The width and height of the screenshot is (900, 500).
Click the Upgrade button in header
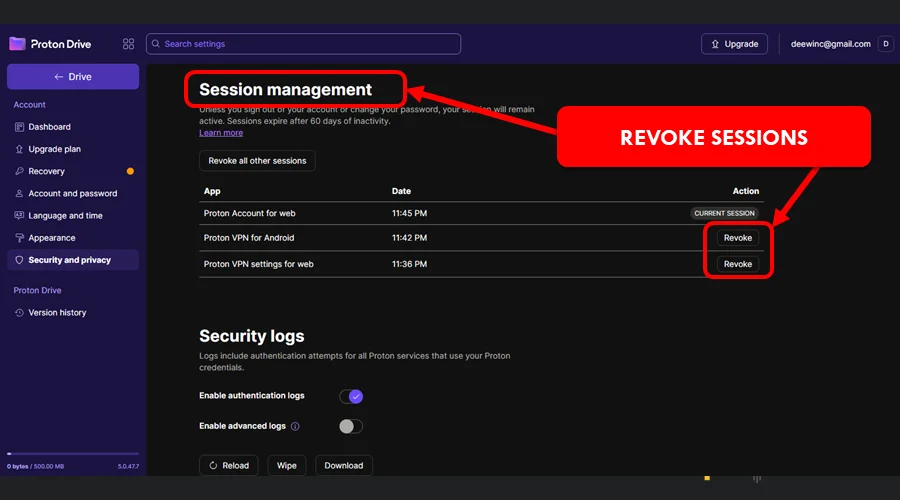click(734, 44)
